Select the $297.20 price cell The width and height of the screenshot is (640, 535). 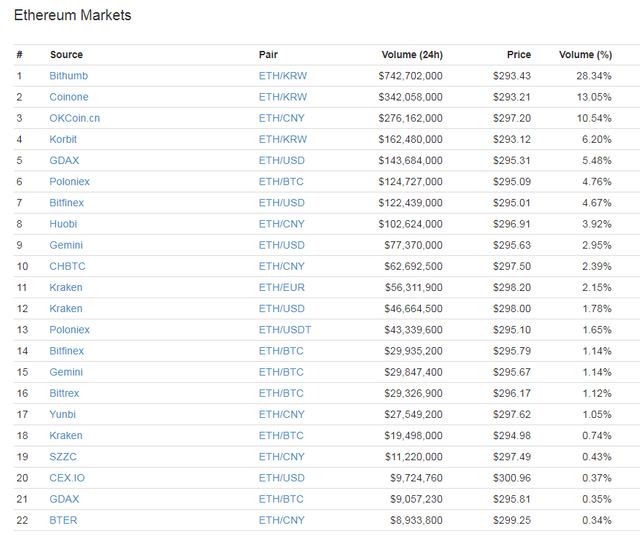(x=512, y=118)
